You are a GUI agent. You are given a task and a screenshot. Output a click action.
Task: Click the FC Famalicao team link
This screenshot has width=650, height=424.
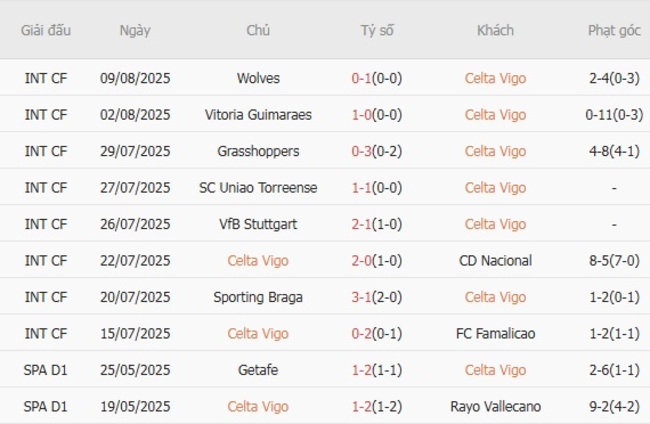click(x=495, y=334)
